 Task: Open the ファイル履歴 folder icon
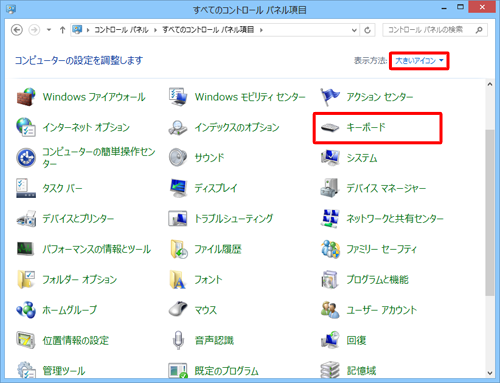tap(179, 249)
